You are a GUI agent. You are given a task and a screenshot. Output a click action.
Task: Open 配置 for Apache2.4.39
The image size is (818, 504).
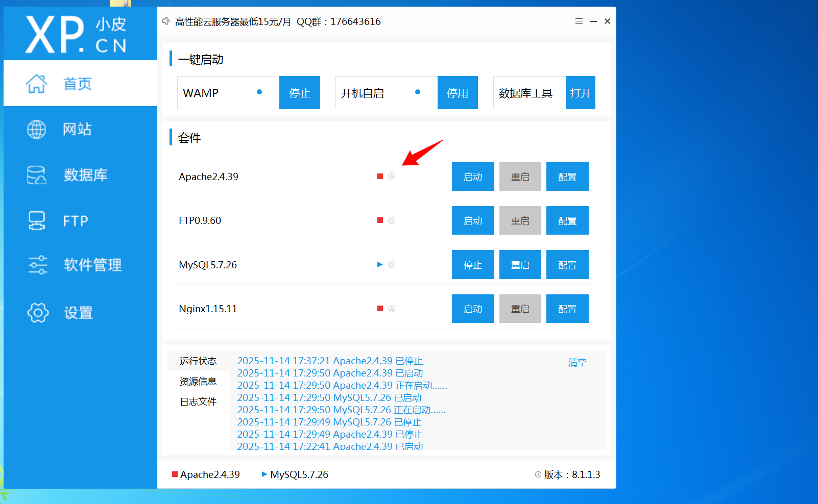click(x=567, y=177)
